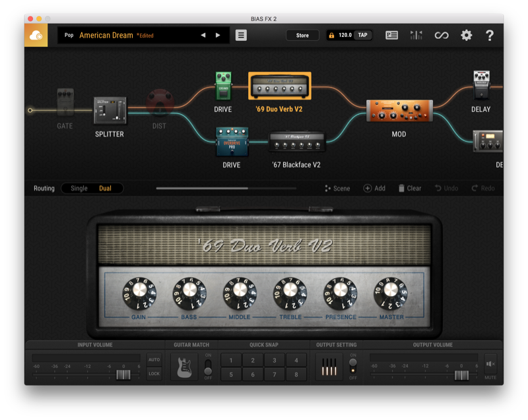Open Guitar Match guitar icon
This screenshot has width=528, height=420.
click(x=184, y=367)
